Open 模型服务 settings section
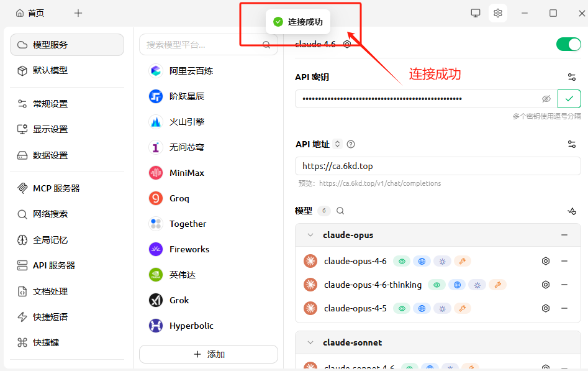This screenshot has width=588, height=371. [67, 45]
